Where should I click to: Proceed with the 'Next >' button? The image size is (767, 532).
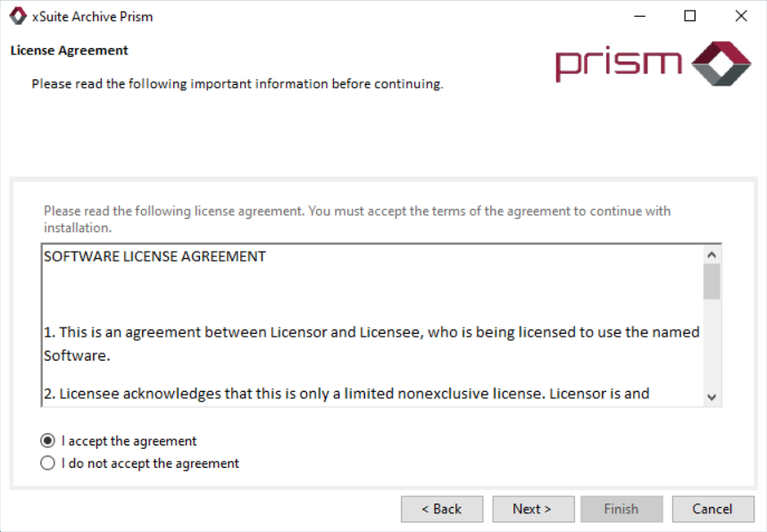pyautogui.click(x=531, y=509)
